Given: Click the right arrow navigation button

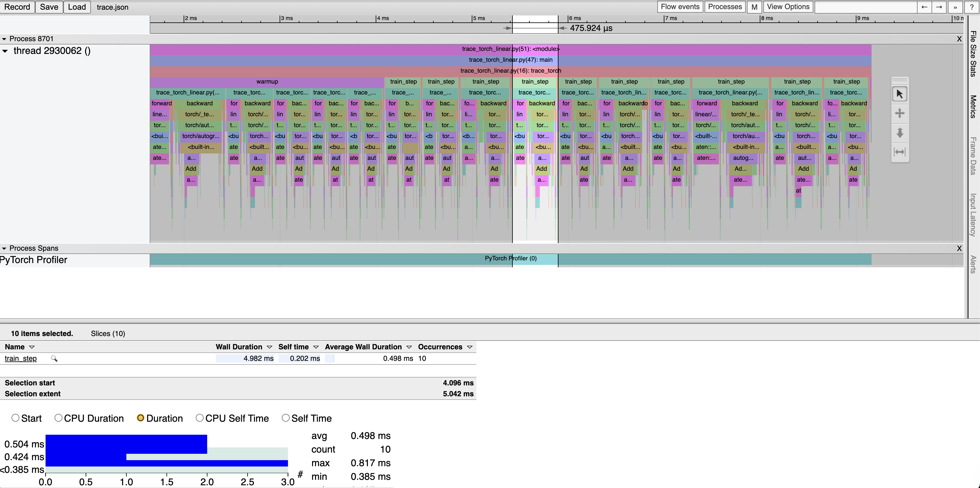Looking at the screenshot, I should pyautogui.click(x=939, y=7).
